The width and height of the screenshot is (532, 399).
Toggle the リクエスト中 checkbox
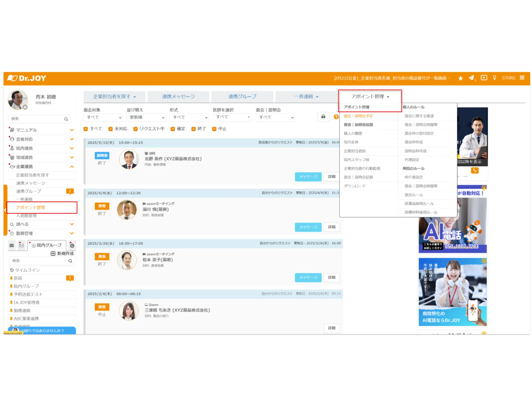135,129
